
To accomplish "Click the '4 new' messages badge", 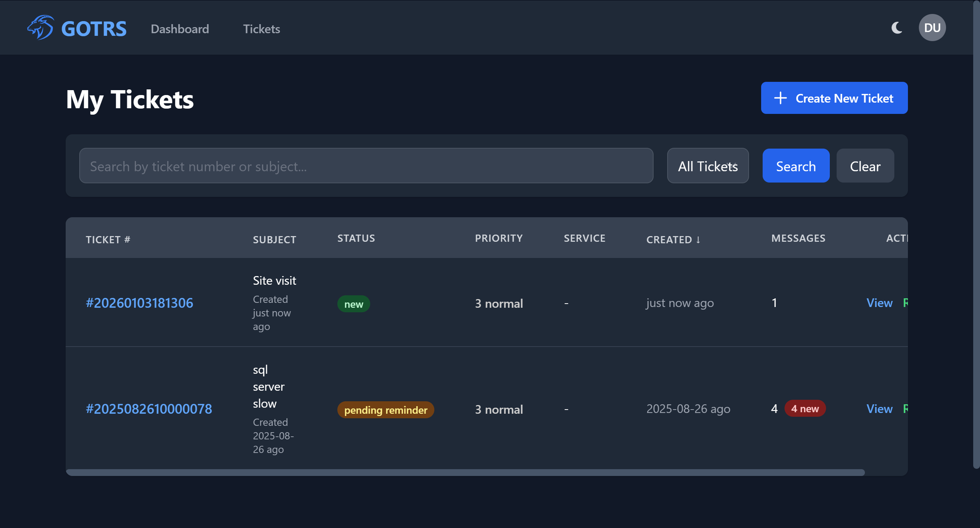I will 805,408.
